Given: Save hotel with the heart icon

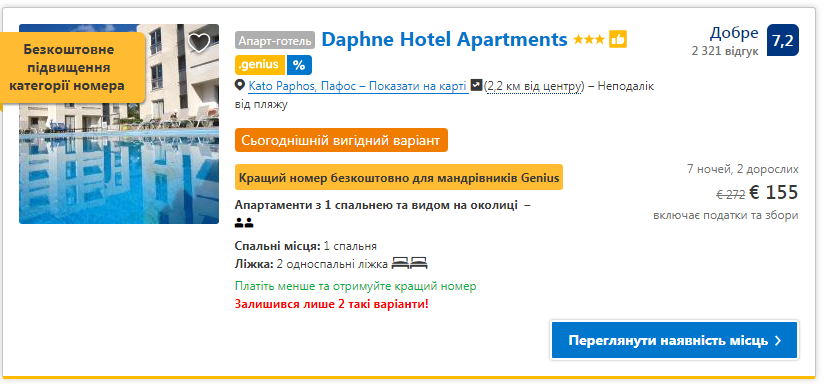Looking at the screenshot, I should (199, 43).
